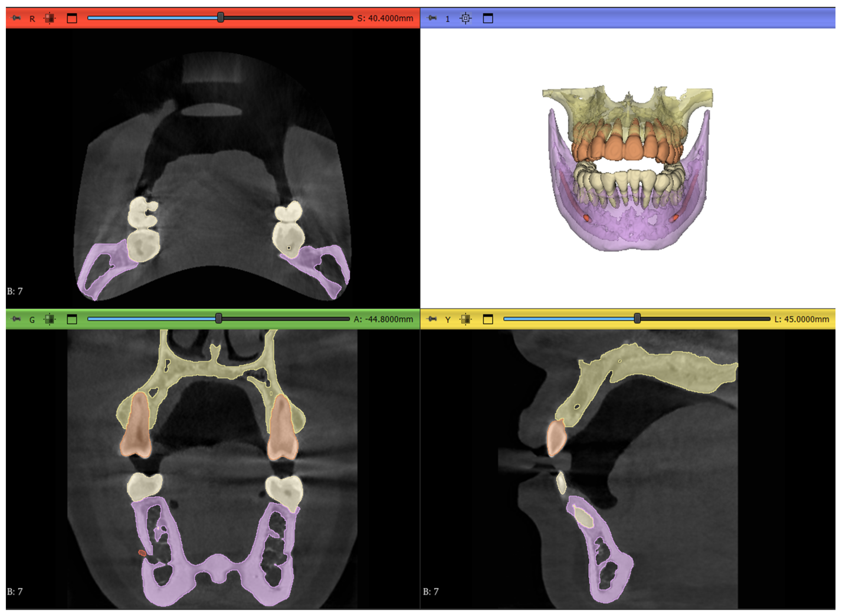The height and width of the screenshot is (616, 841).
Task: Click the red view's slice offset slider handle
Action: (221, 17)
